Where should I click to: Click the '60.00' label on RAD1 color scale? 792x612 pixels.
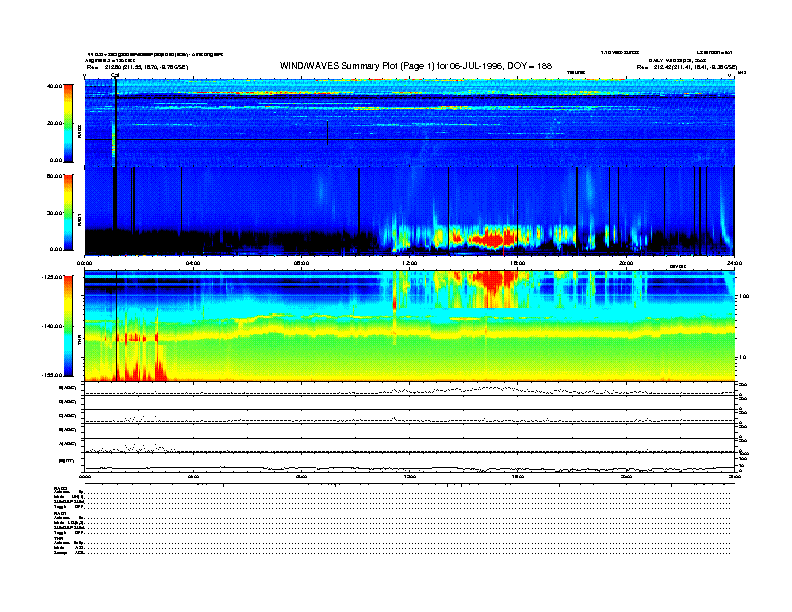(55, 176)
